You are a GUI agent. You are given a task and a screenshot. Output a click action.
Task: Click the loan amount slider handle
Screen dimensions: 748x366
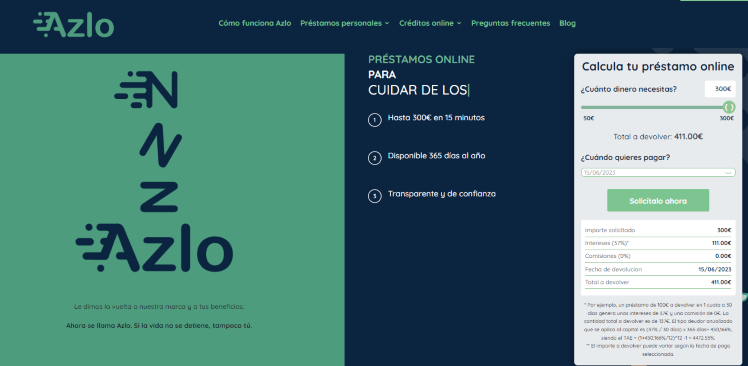[729, 107]
